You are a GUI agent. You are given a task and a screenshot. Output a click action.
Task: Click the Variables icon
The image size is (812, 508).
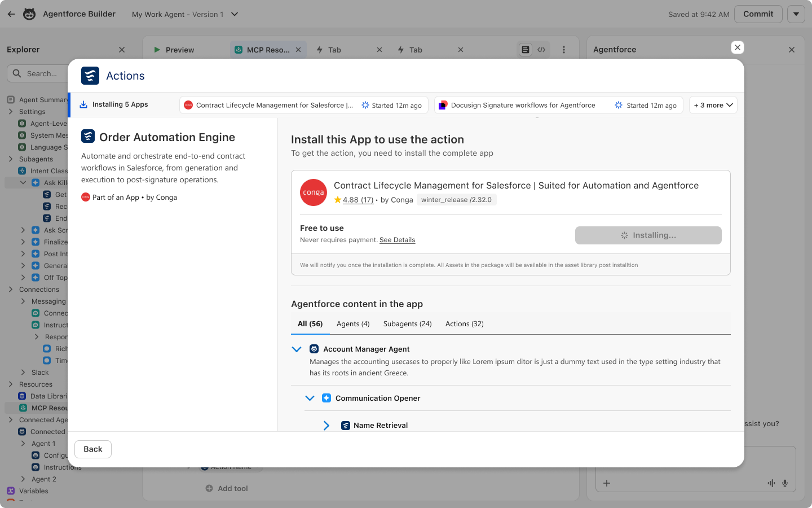11,491
